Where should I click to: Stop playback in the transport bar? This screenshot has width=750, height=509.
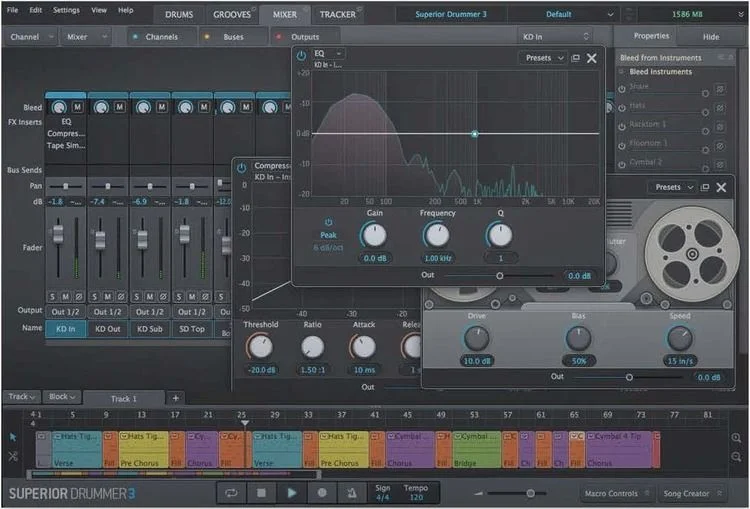coord(261,493)
